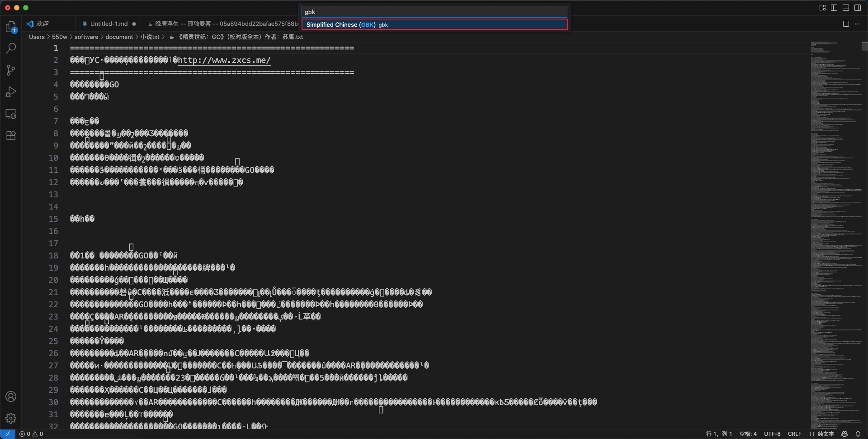The width and height of the screenshot is (868, 439).
Task: Click the http://www.zxcs.me/ link in editor
Action: click(224, 60)
